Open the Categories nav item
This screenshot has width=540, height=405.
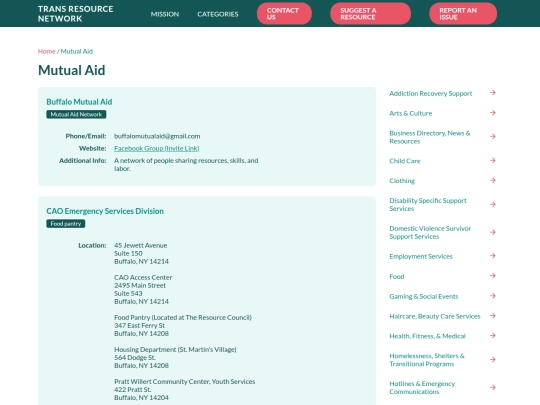[x=218, y=14]
